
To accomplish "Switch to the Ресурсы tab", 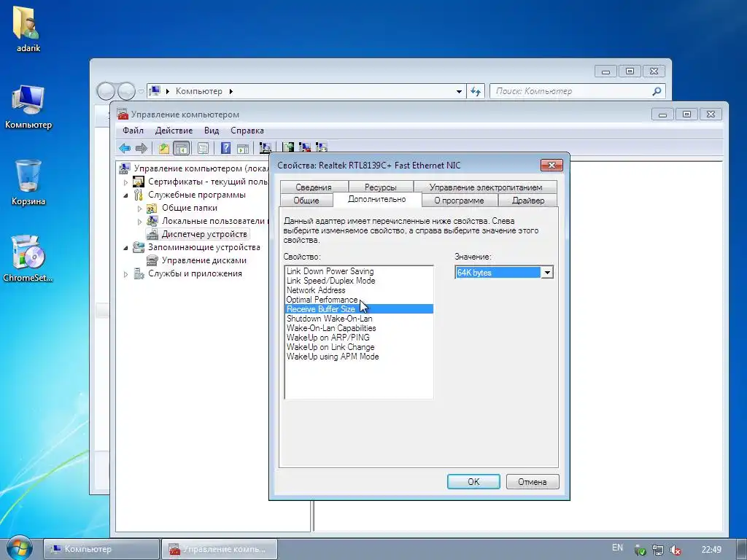I will click(380, 187).
